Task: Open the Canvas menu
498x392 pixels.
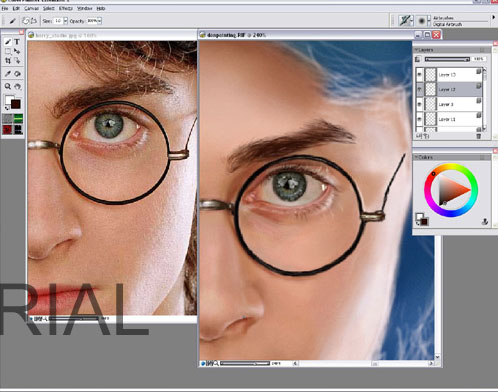Action: pos(31,8)
